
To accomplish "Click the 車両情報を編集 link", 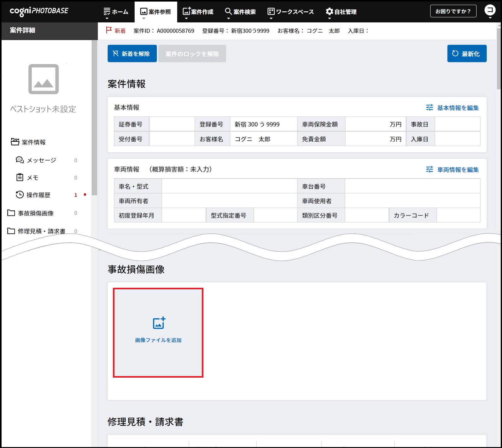I will (x=452, y=170).
